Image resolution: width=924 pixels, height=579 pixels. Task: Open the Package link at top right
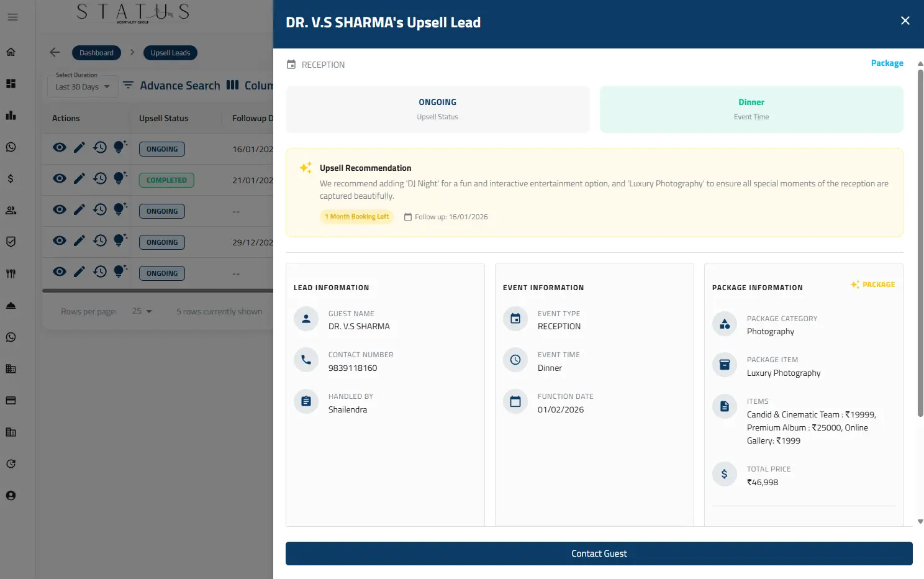coord(887,63)
